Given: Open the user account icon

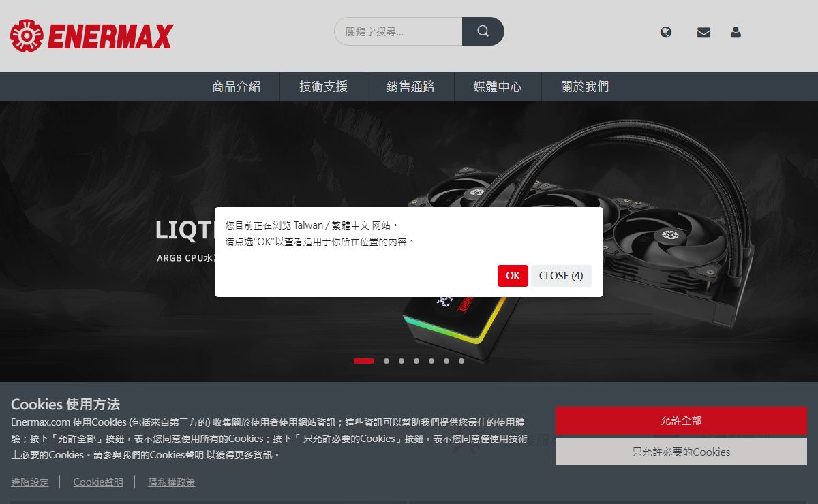Looking at the screenshot, I should click(x=736, y=32).
